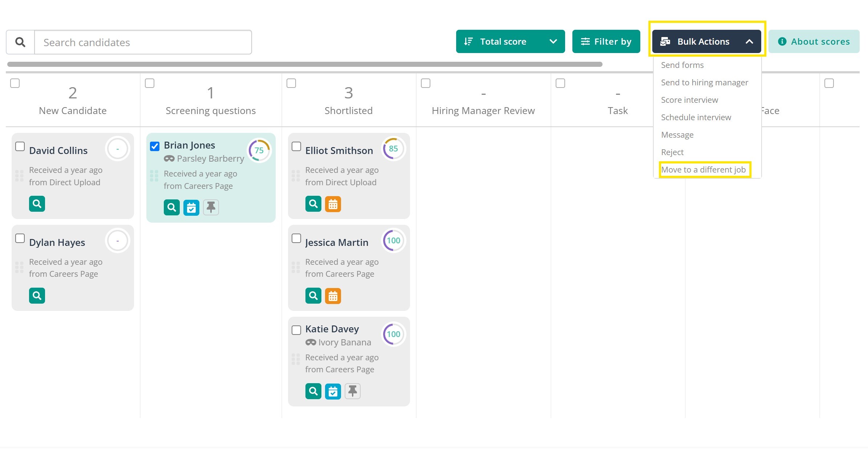
Task: Collapse the Bulk Actions dropdown
Action: tap(706, 41)
